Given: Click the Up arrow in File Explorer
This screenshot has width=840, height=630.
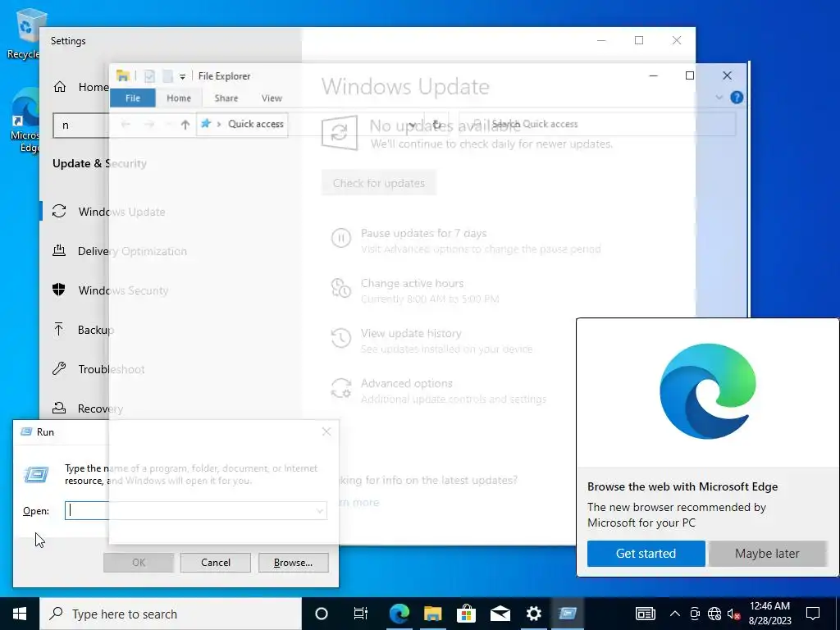Looking at the screenshot, I should pos(185,125).
